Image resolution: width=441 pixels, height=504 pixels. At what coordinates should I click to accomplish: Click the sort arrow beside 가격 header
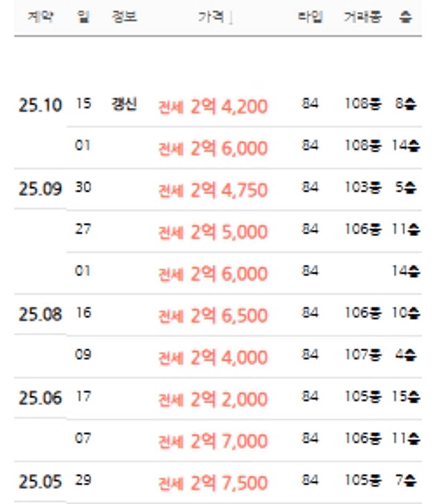coord(231,18)
